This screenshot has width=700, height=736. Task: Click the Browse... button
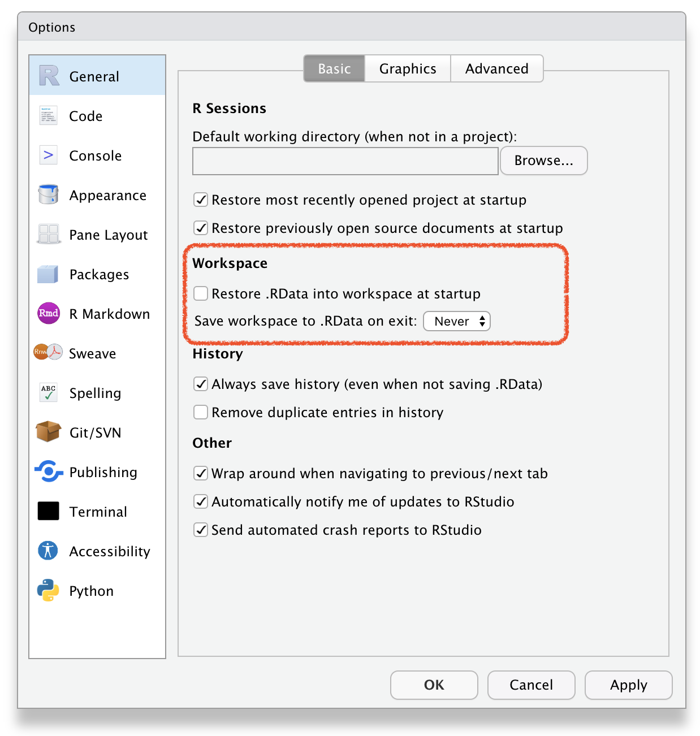click(x=544, y=161)
